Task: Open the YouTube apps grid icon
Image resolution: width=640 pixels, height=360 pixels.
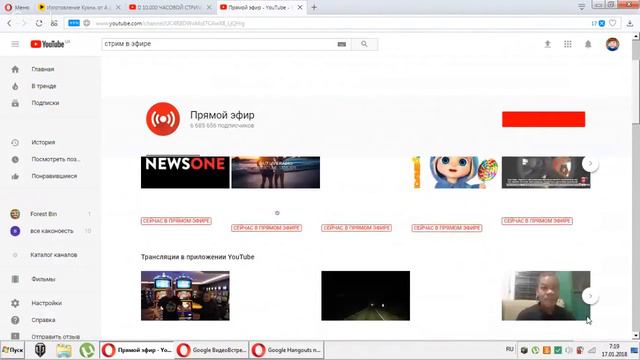Action: pos(568,44)
